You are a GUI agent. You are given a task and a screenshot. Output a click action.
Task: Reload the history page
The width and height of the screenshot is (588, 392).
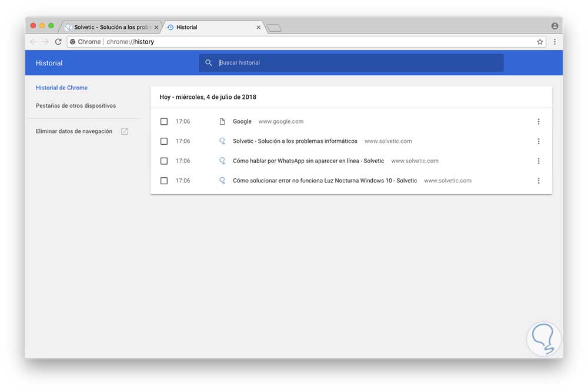(58, 42)
